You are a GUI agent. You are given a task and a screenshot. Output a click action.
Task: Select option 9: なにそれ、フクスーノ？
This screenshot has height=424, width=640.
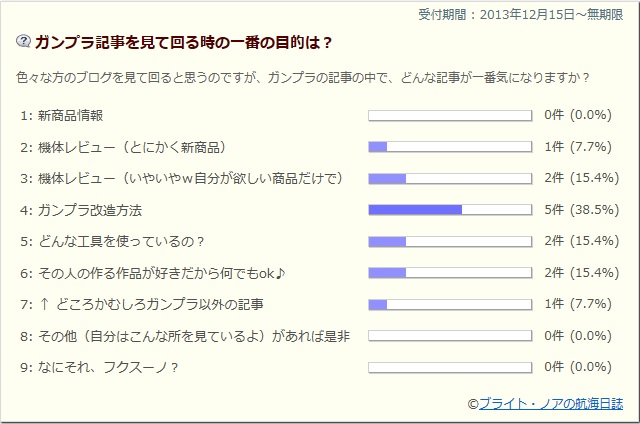(x=99, y=367)
